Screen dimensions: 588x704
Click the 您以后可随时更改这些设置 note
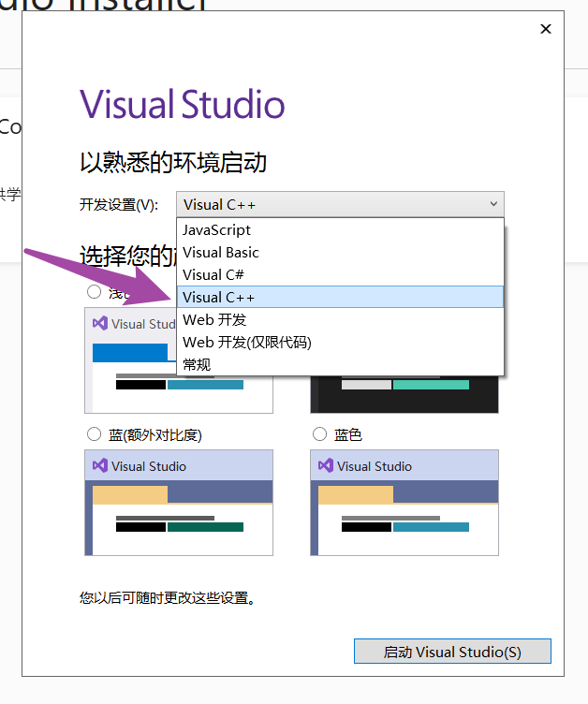pos(168,598)
